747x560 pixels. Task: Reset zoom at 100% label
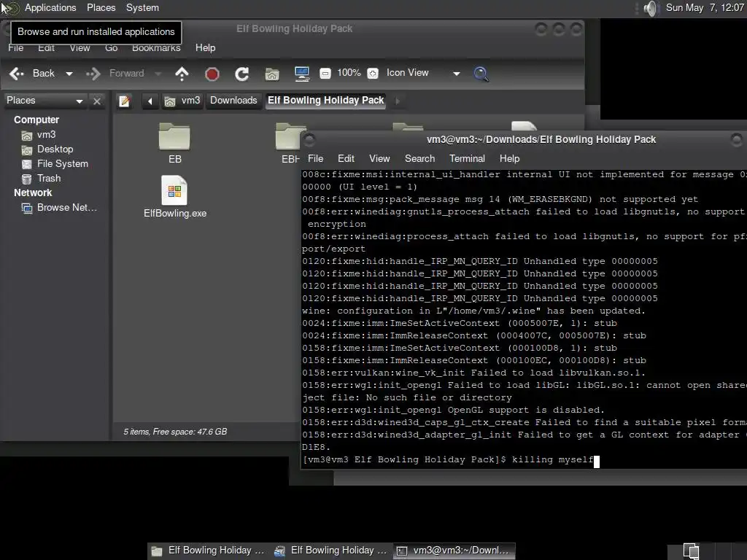point(349,73)
